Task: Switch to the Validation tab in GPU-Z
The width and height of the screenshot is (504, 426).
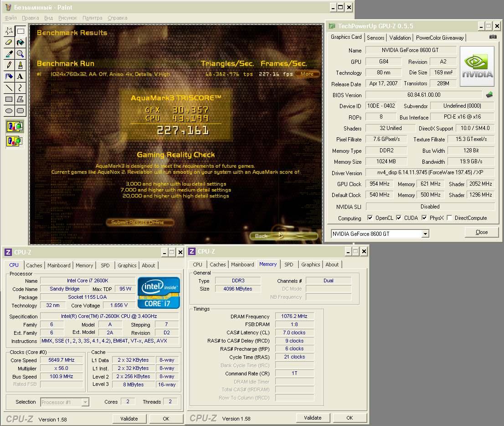Action: (x=400, y=38)
